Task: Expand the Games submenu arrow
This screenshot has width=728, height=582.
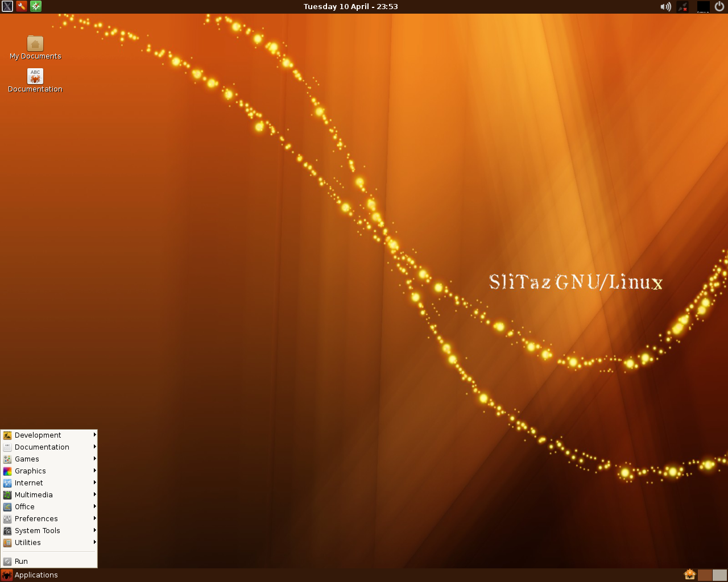Action: tap(95, 459)
